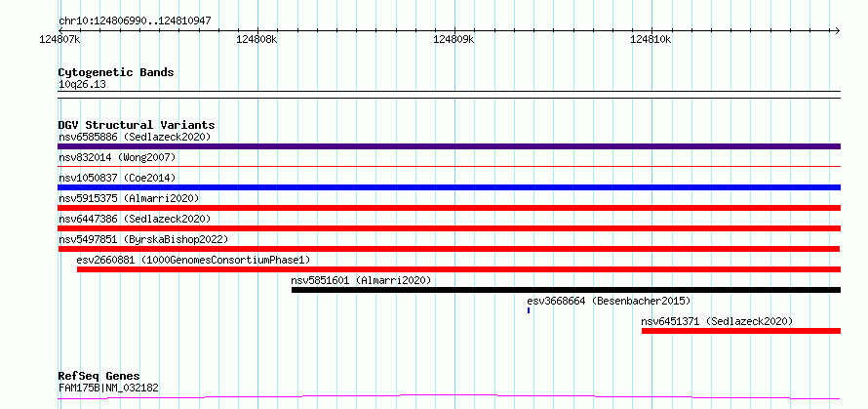Click the RefSeq Genes track title
The height and width of the screenshot is (409, 868).
(99, 377)
